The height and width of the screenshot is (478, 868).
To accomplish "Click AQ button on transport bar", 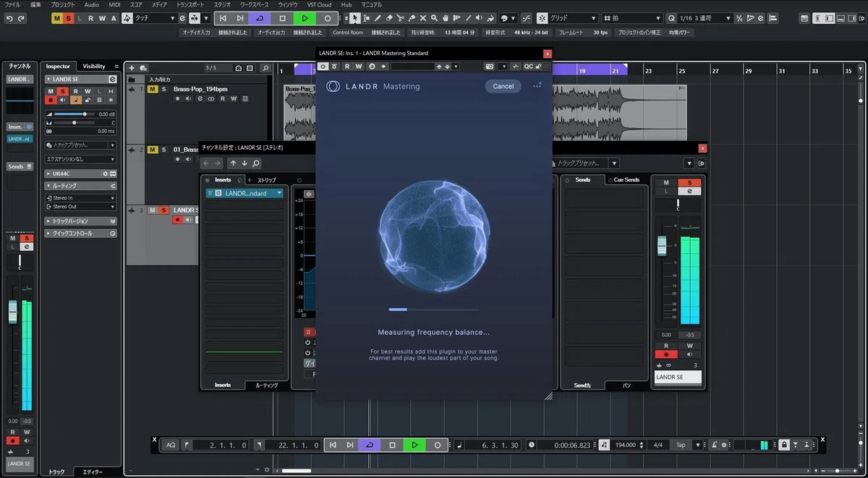I will pos(171,445).
